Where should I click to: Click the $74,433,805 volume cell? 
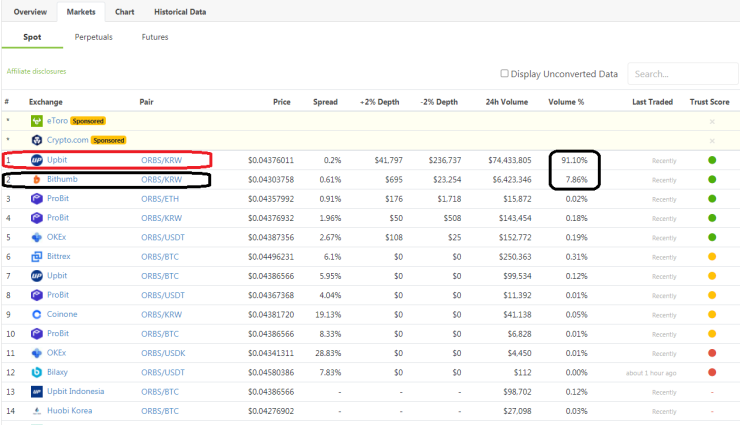[510, 160]
